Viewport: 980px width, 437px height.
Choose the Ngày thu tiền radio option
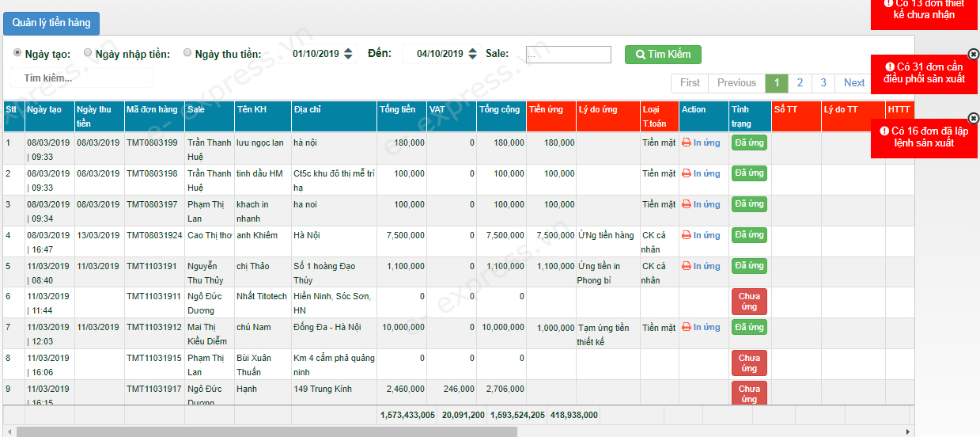click(187, 53)
